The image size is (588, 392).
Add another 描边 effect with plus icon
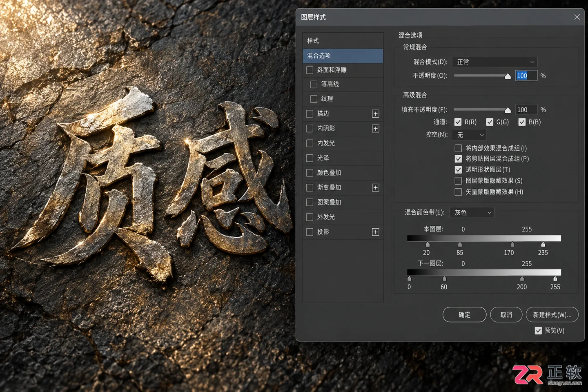pyautogui.click(x=376, y=114)
